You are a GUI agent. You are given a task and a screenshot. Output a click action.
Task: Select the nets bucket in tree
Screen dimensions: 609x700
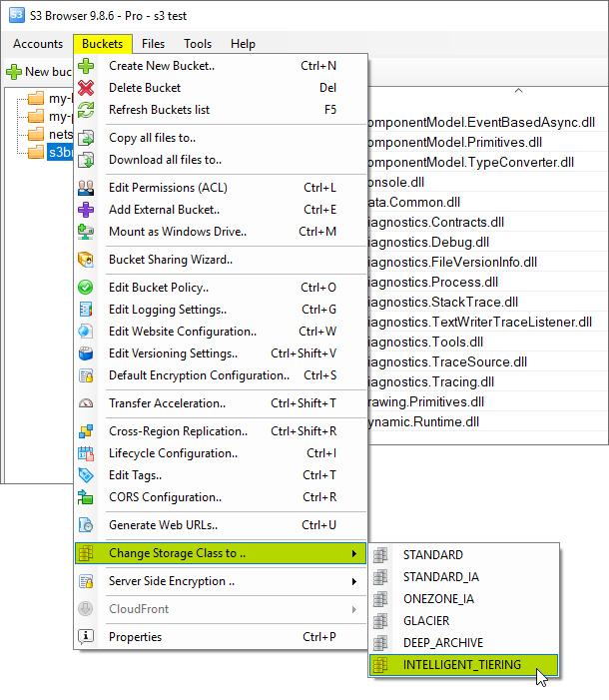pos(61,135)
